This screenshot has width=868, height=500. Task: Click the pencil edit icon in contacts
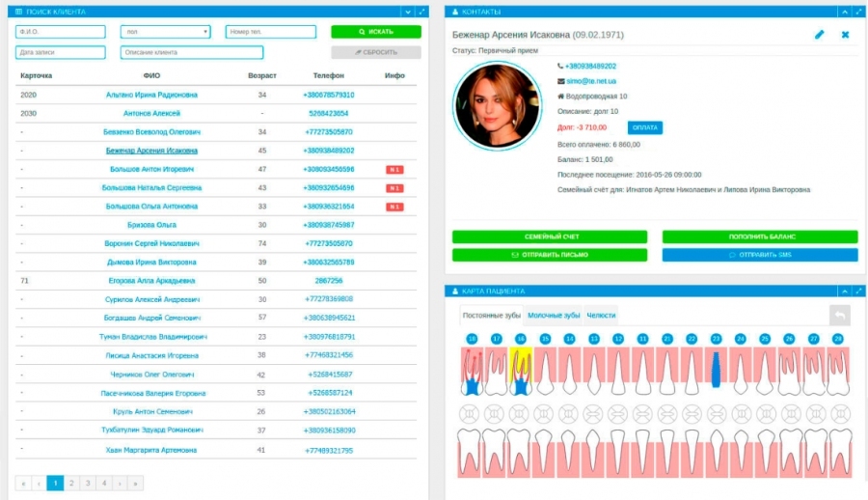coord(820,35)
